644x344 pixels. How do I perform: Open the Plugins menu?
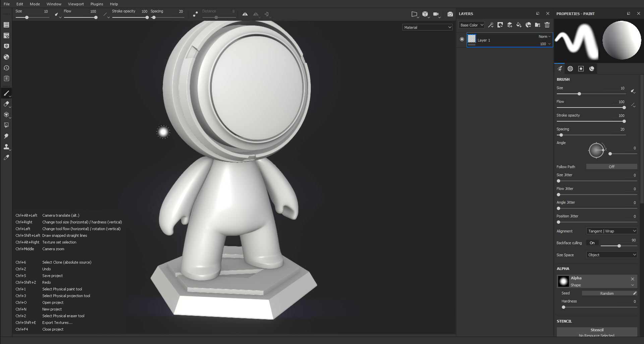coord(97,4)
